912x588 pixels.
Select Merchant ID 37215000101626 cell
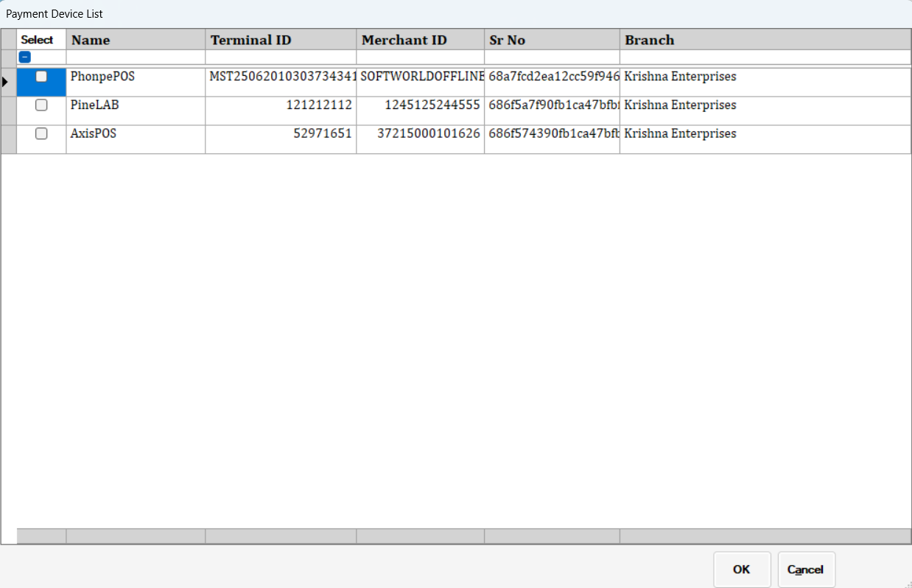click(x=421, y=139)
